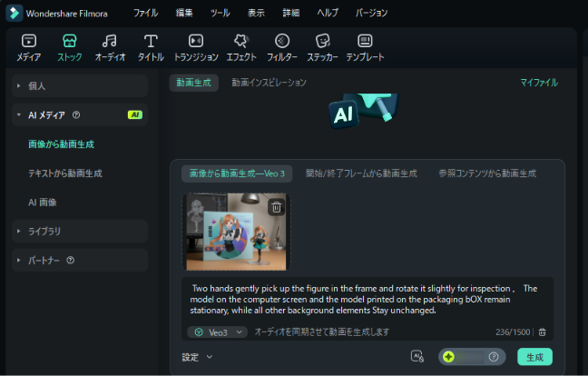
Task: Open the 表示 menu
Action: pos(256,13)
